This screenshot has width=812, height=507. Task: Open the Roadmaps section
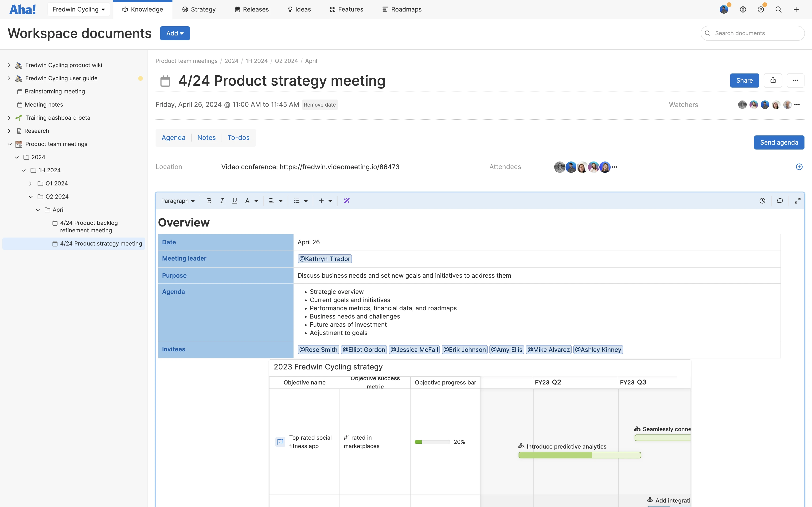coord(402,9)
